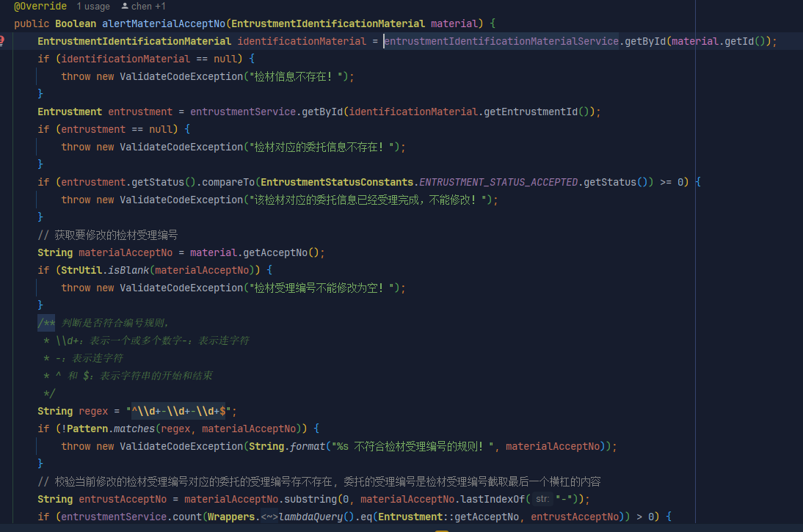Click the comment '// 获取要修改的检材受理编号'

click(108, 235)
